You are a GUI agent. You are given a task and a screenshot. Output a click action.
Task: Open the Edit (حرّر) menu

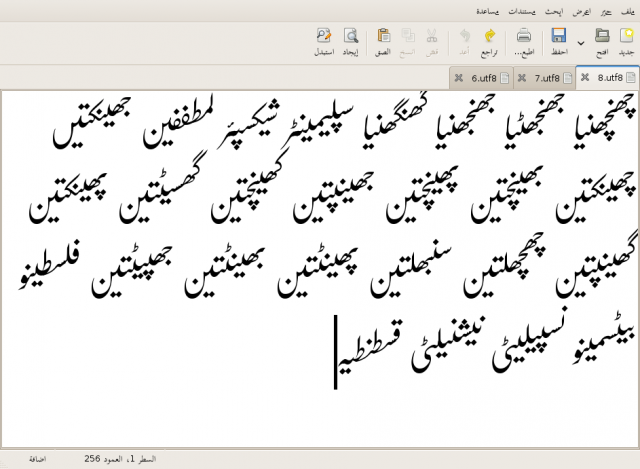[606, 12]
